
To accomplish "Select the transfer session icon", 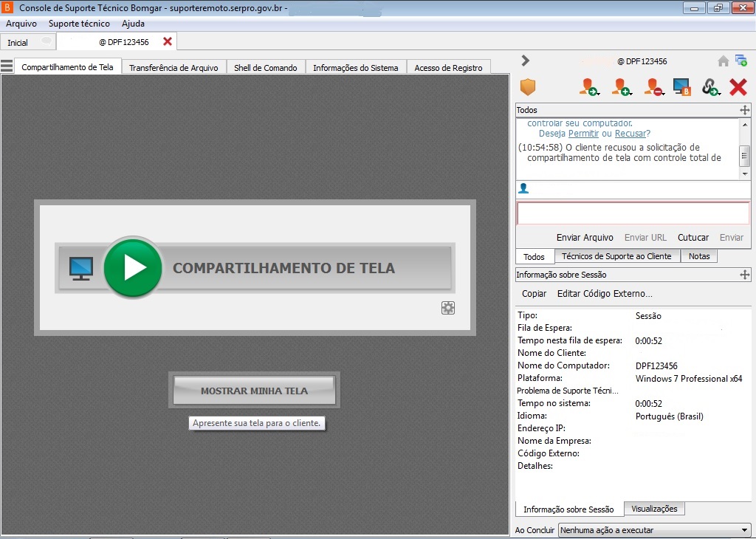I will (588, 87).
